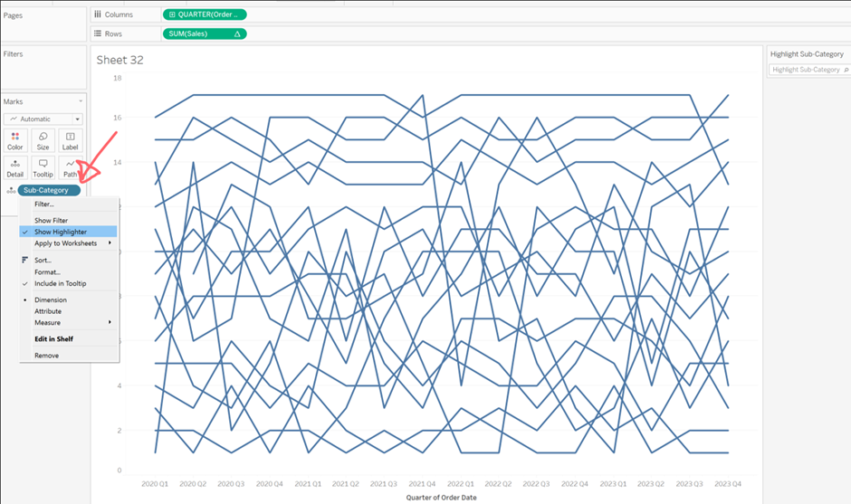Click the Sheet 32 title
This screenshot has height=504, width=851.
(120, 61)
